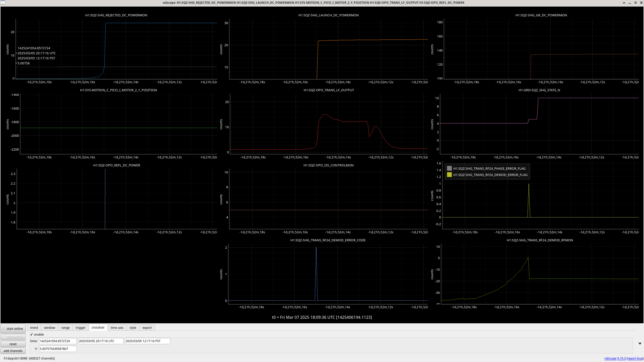Image resolution: width=644 pixels, height=362 pixels.
Task: Open the window tab
Action: pos(50,328)
